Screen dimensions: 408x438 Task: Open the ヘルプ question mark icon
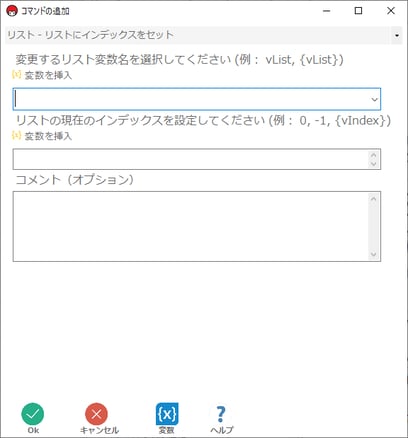coord(221,414)
